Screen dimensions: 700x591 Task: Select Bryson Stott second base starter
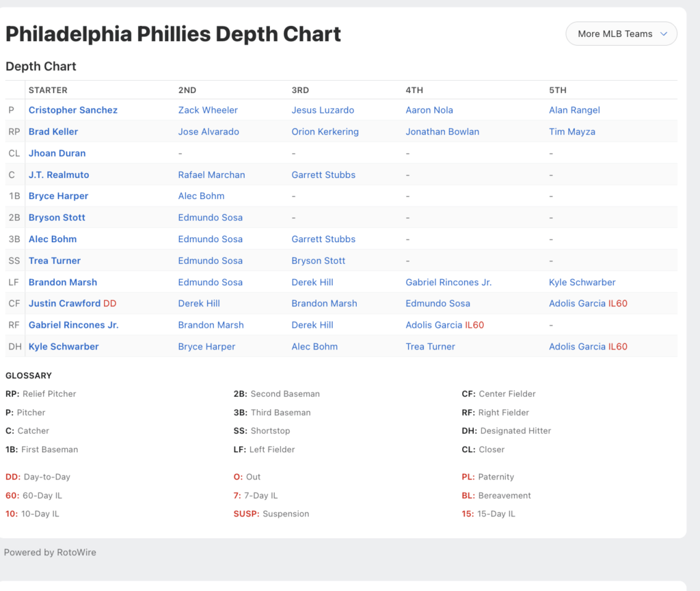click(x=57, y=218)
